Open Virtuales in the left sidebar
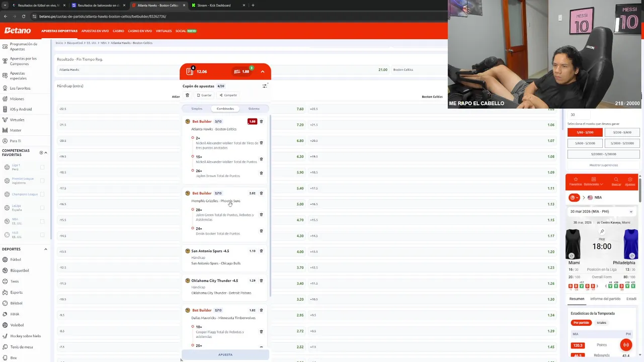Image resolution: width=644 pixels, height=362 pixels. click(x=17, y=120)
